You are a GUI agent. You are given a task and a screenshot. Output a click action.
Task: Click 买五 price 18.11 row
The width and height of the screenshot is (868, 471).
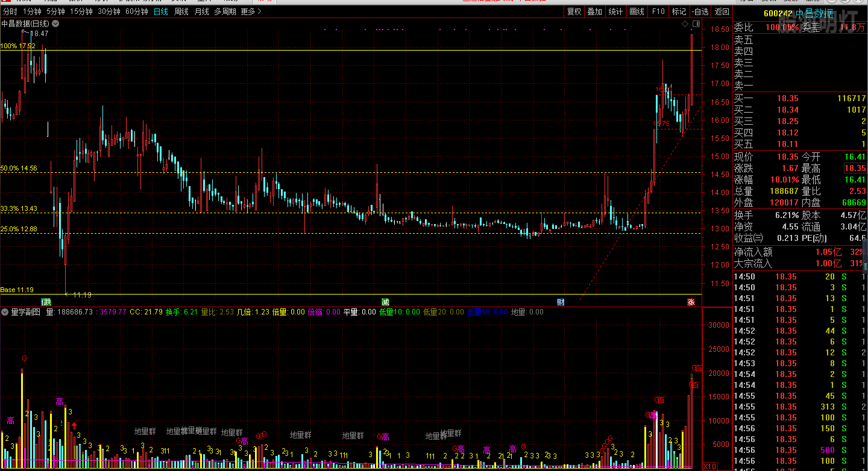pyautogui.click(x=800, y=144)
